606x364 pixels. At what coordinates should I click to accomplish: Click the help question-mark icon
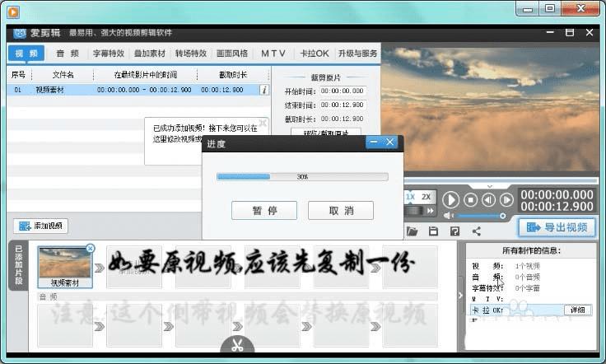[454, 231]
